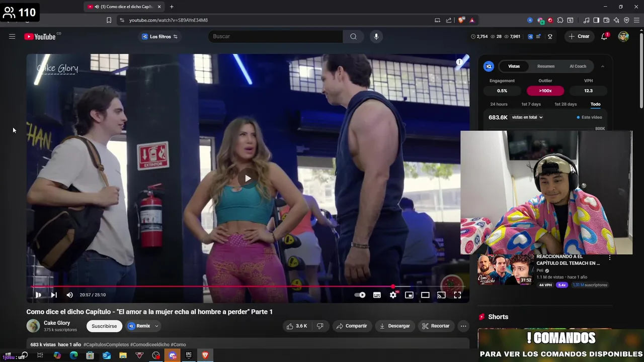Viewport: 644px width, 362px height.
Task: Switch to theater mode
Action: pos(425,295)
